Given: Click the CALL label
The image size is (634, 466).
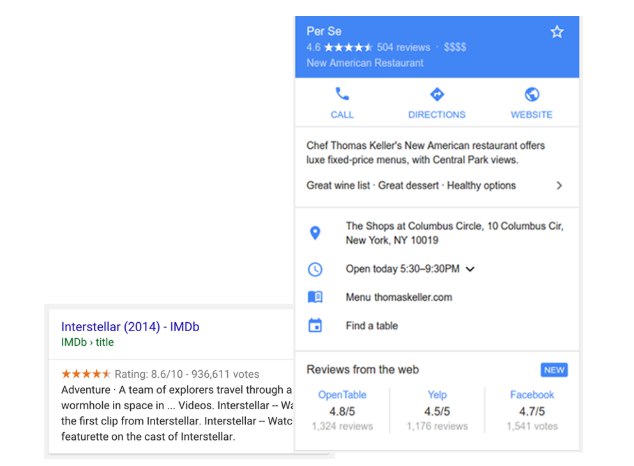Looking at the screenshot, I should click(342, 115).
